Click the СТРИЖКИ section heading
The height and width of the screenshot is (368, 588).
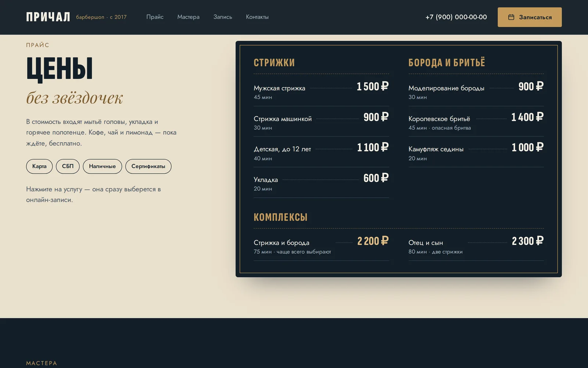pos(274,63)
